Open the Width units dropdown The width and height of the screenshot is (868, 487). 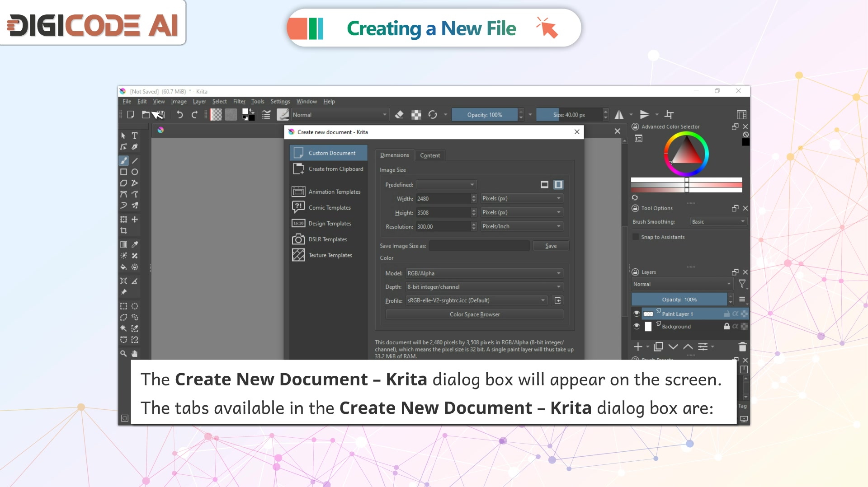tap(522, 198)
